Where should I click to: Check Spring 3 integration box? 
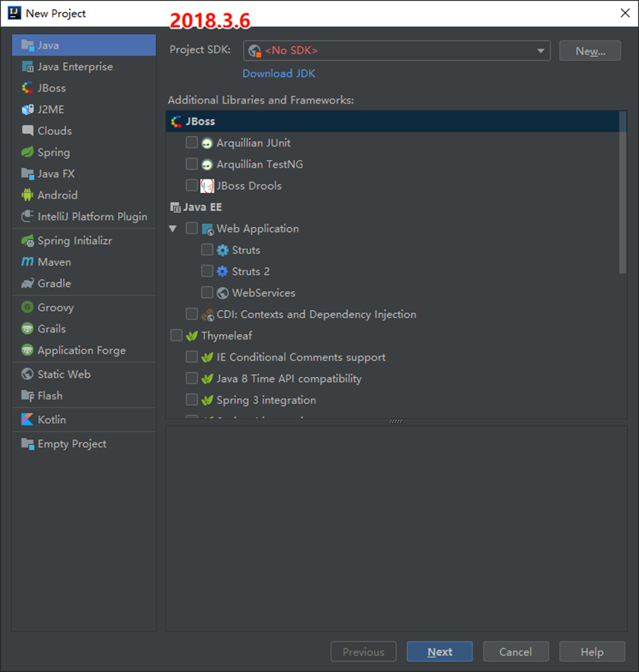(191, 399)
